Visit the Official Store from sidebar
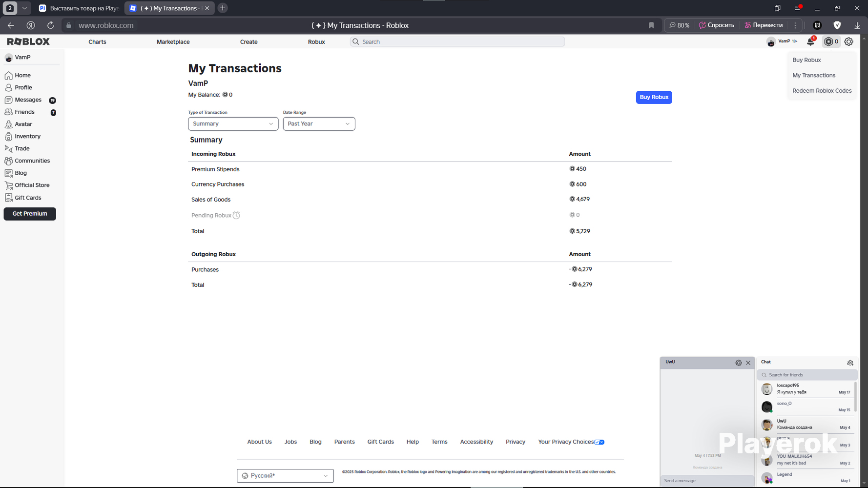 27,185
